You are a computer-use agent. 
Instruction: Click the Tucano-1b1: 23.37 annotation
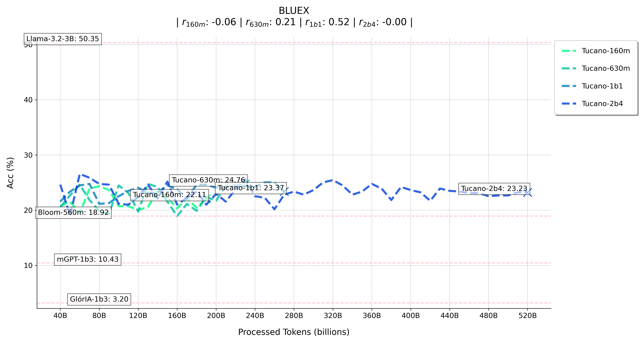[x=251, y=188]
